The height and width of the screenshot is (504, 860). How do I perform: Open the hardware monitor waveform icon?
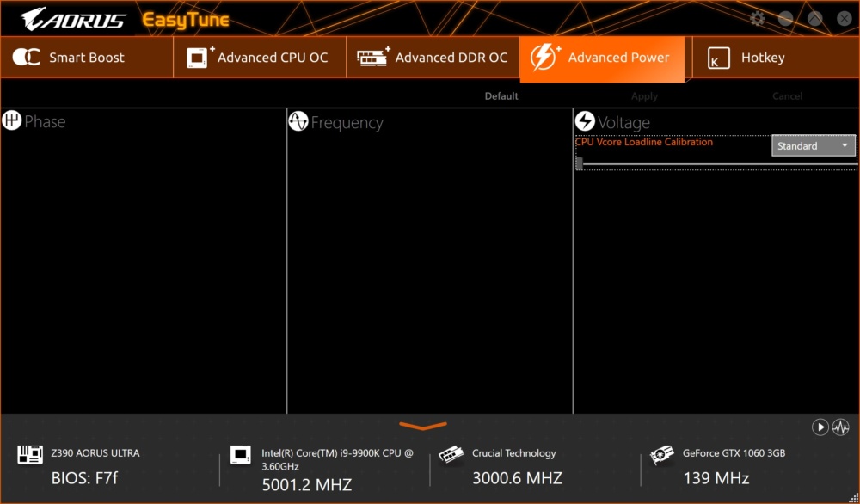(x=841, y=427)
